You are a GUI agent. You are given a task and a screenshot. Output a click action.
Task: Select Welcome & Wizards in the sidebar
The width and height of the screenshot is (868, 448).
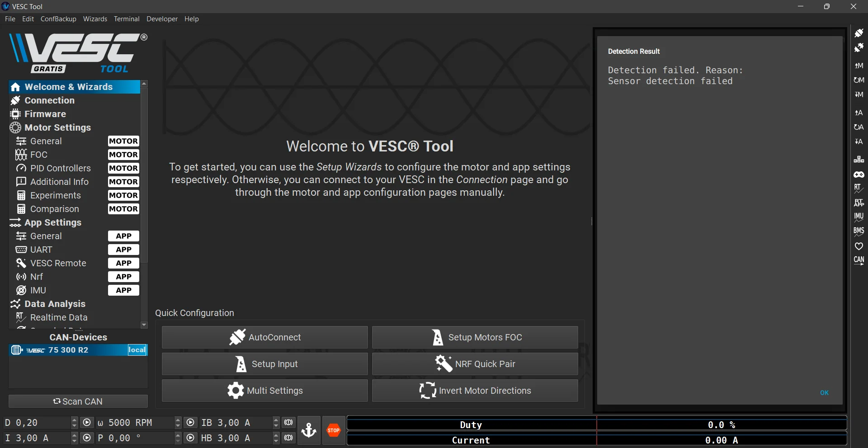74,87
